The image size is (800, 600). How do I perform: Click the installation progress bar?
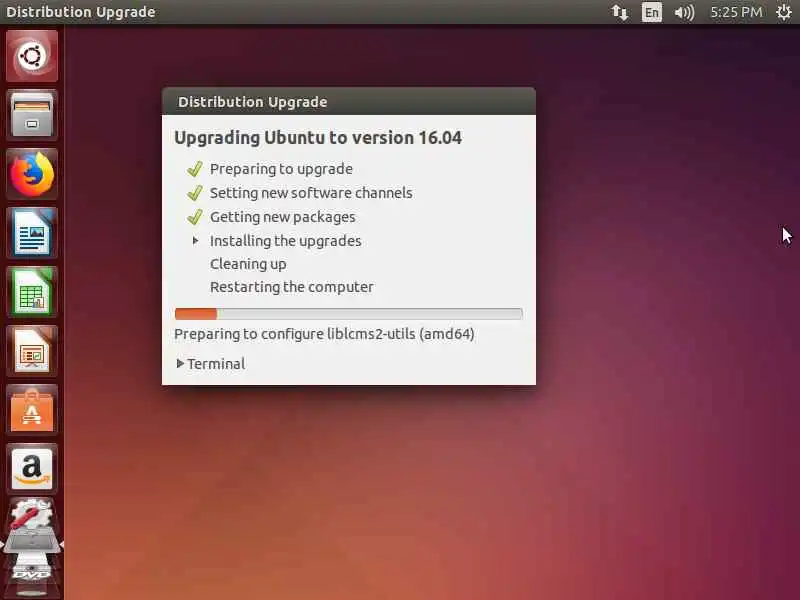click(348, 314)
